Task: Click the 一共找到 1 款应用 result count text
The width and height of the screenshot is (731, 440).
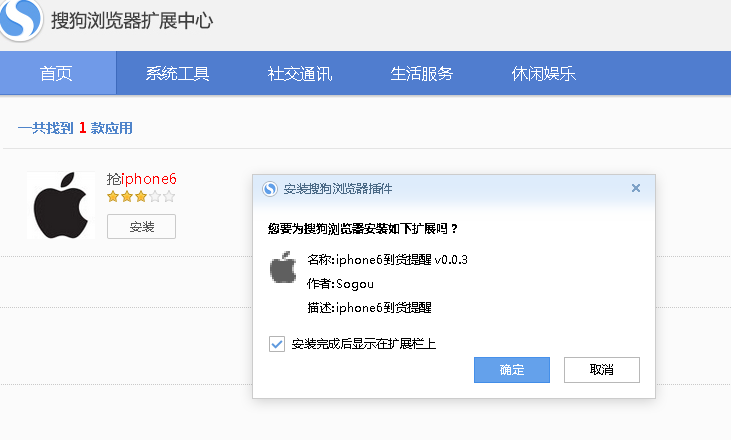Action: [75, 128]
